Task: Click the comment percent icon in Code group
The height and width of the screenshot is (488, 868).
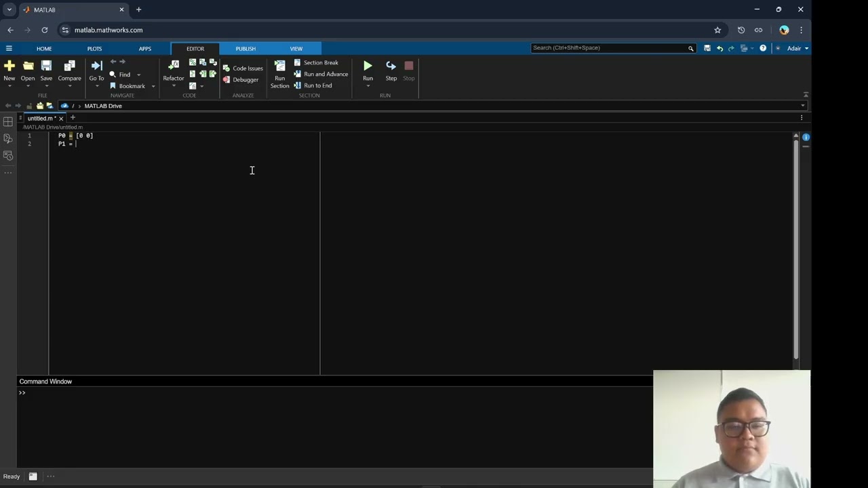Action: (193, 62)
